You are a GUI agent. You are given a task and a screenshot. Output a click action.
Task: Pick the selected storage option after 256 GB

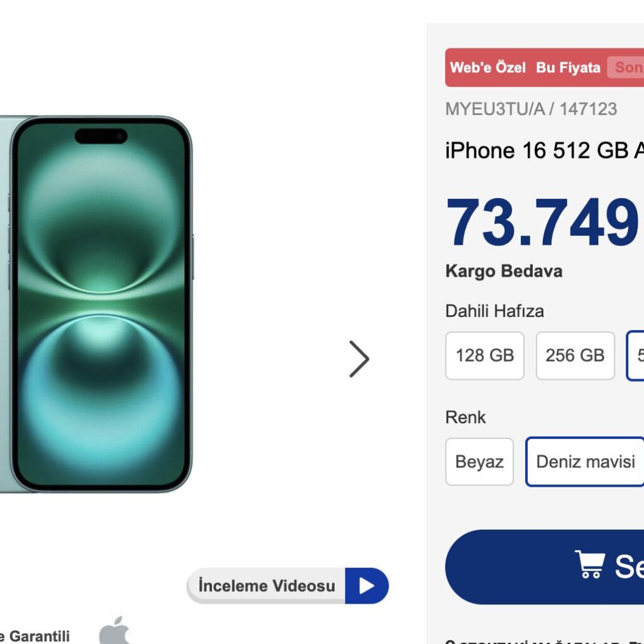pyautogui.click(x=636, y=356)
